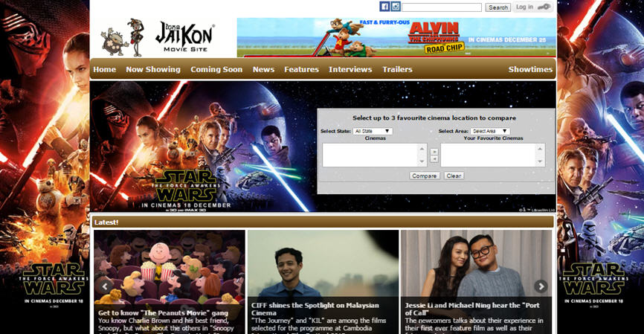Move selected cinema to favourites arrow
This screenshot has width=644, height=334.
pyautogui.click(x=434, y=152)
